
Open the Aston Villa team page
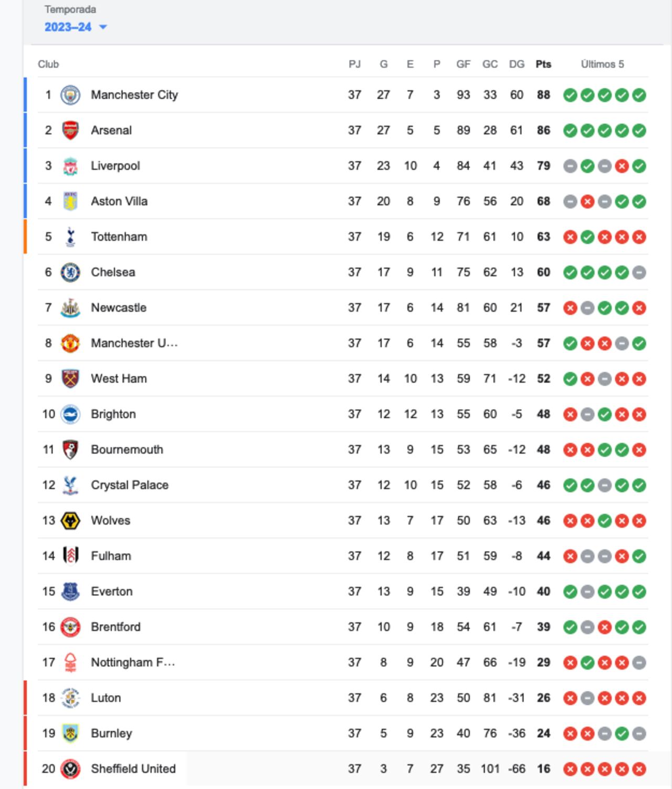[x=119, y=201]
